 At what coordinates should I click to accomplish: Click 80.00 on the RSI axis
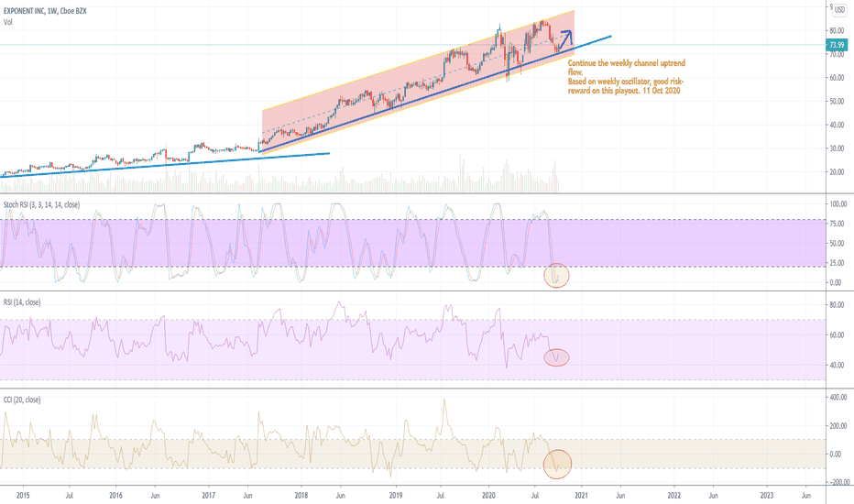click(x=837, y=305)
